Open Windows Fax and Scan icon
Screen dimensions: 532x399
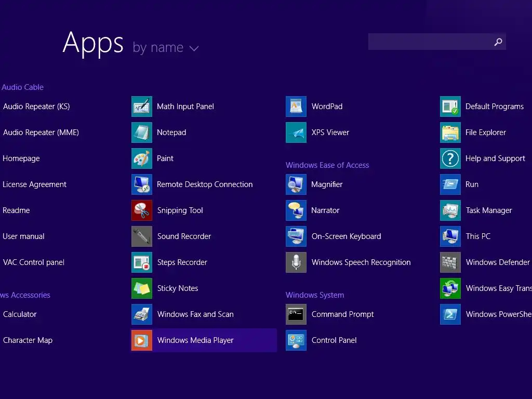pyautogui.click(x=142, y=314)
